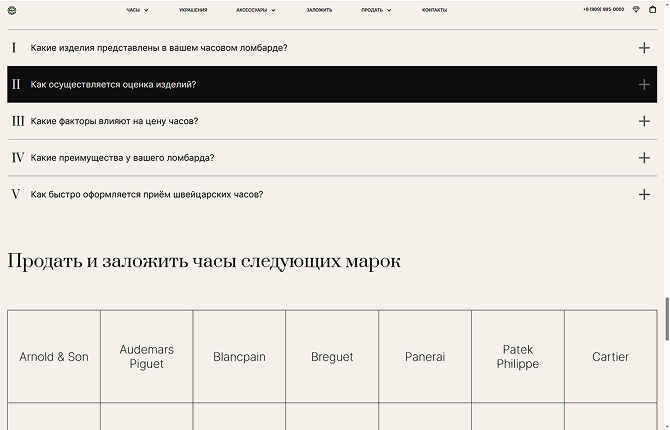Select the Blancpain brand cell

point(239,356)
